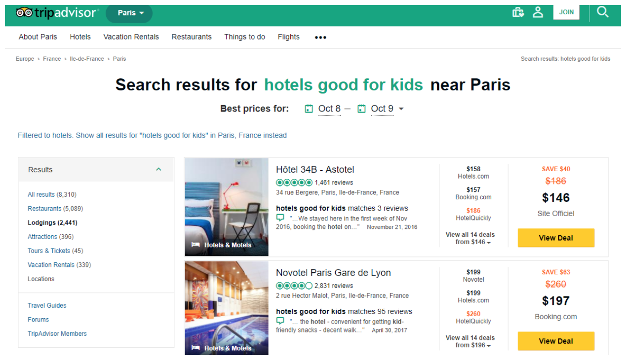Click View Deal for Hôtel 34B

556,238
